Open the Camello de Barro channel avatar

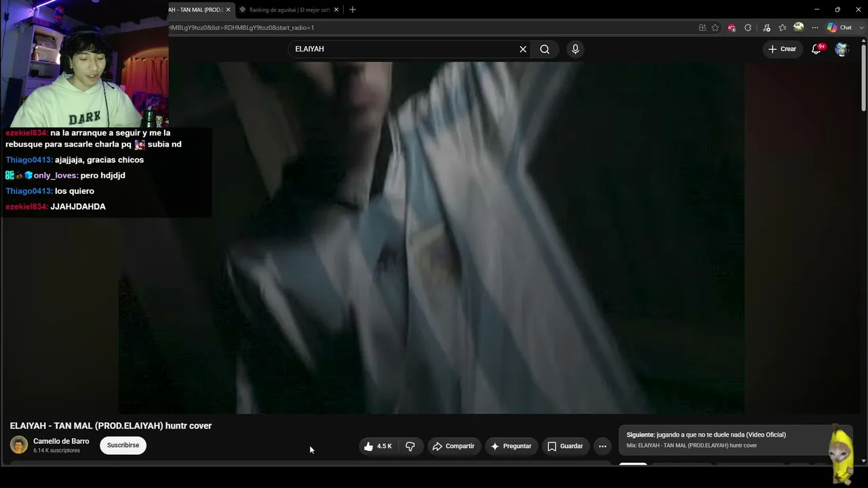(x=19, y=445)
